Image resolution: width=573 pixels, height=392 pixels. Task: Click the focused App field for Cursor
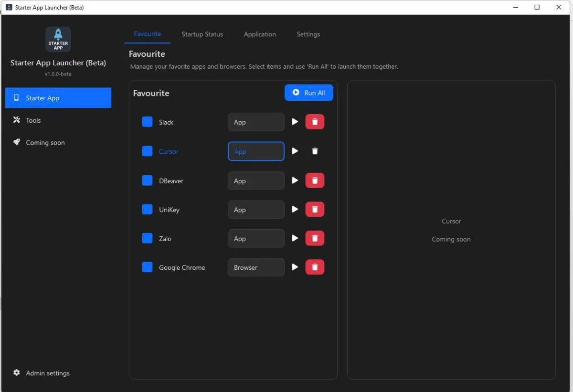pyautogui.click(x=256, y=151)
